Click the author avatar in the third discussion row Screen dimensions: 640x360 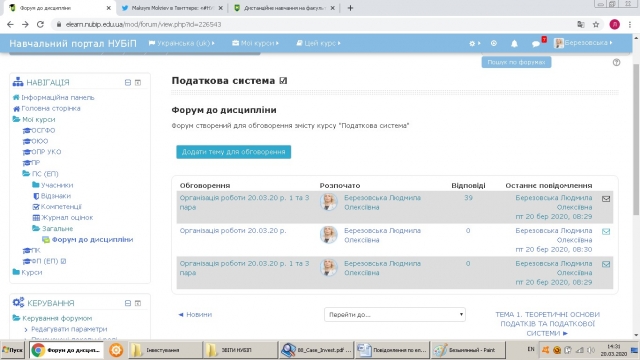point(329,267)
